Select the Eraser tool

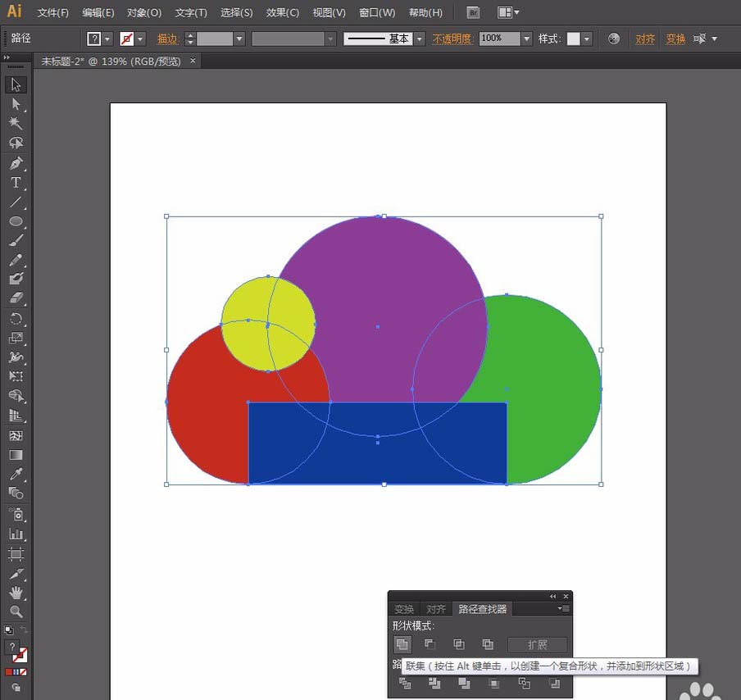16,298
